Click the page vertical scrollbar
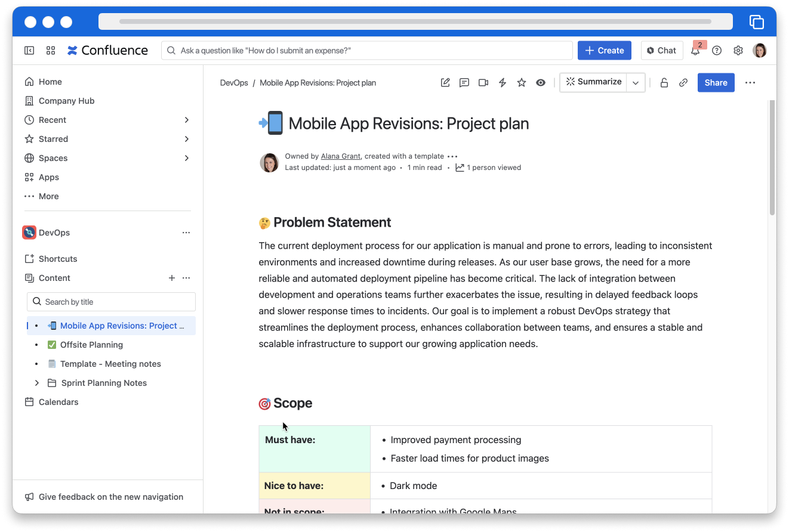Image resolution: width=789 pixels, height=532 pixels. pyautogui.click(x=772, y=158)
